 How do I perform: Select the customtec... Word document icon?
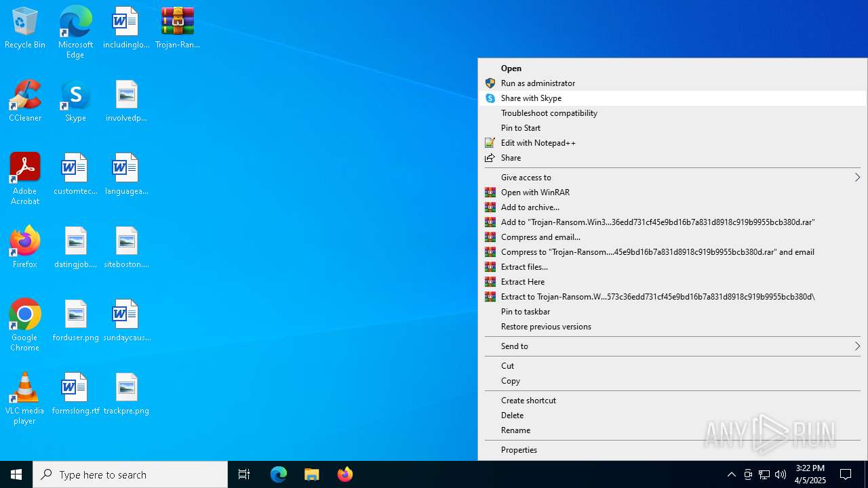tap(75, 174)
